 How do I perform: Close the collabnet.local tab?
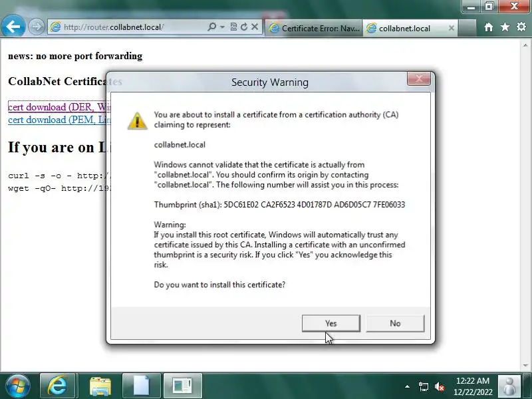coord(452,28)
